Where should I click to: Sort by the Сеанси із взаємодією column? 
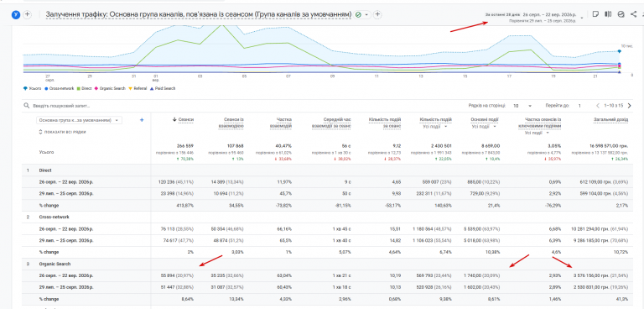(231, 123)
